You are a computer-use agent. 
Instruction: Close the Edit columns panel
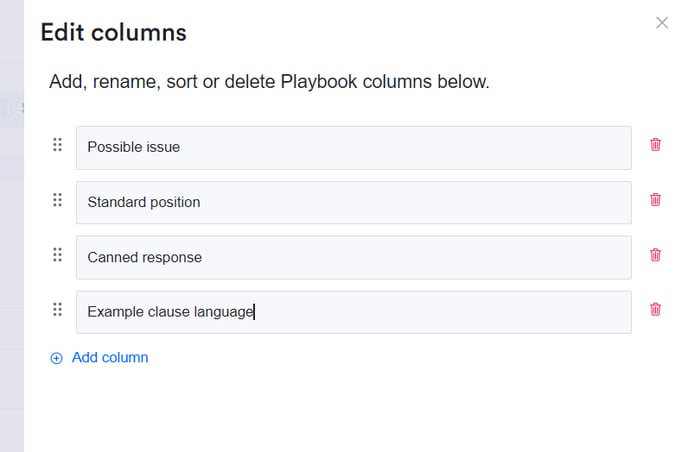(661, 23)
